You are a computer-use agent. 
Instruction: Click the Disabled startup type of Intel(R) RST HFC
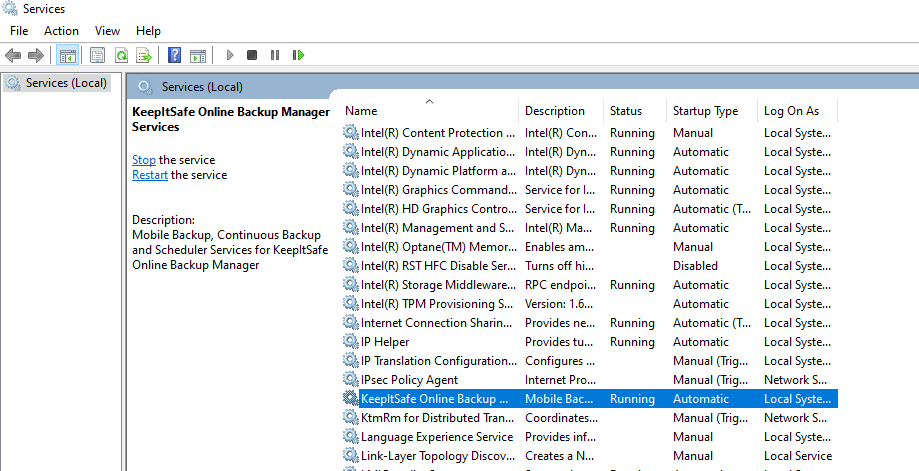pos(695,266)
